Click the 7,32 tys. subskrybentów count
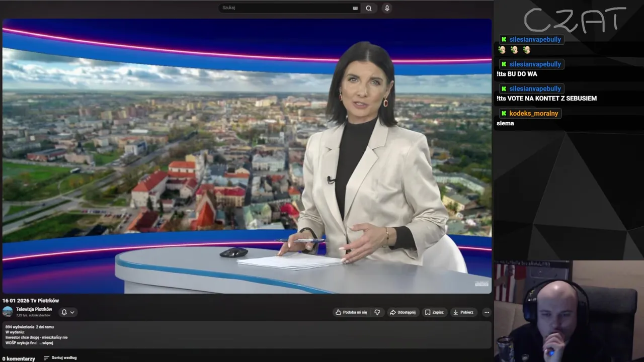The image size is (644, 362). (33, 315)
